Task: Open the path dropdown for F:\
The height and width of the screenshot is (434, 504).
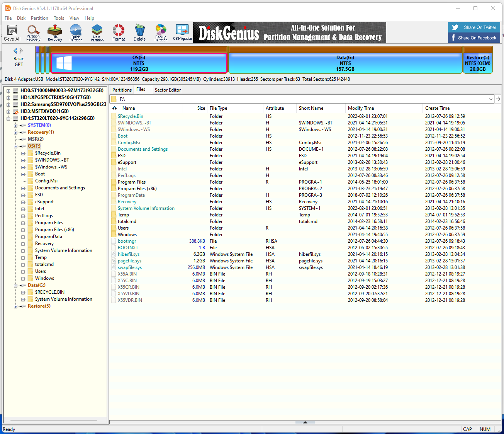Action: click(x=491, y=99)
